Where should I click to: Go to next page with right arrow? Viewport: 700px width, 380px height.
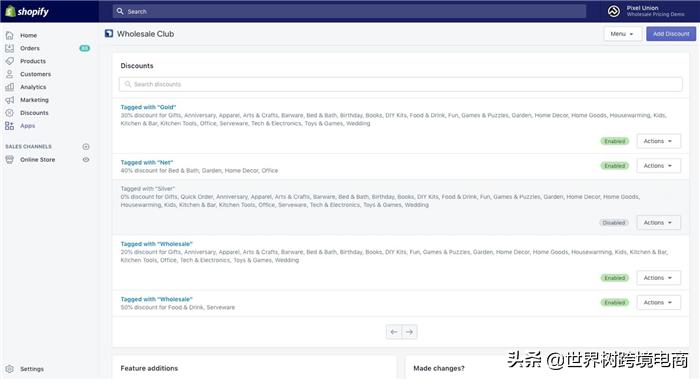click(409, 332)
